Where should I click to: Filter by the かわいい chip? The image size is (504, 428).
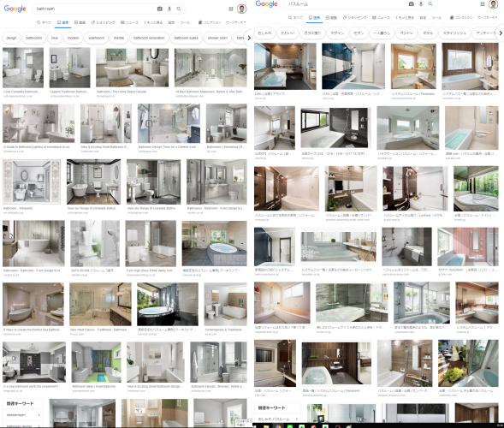(x=288, y=33)
